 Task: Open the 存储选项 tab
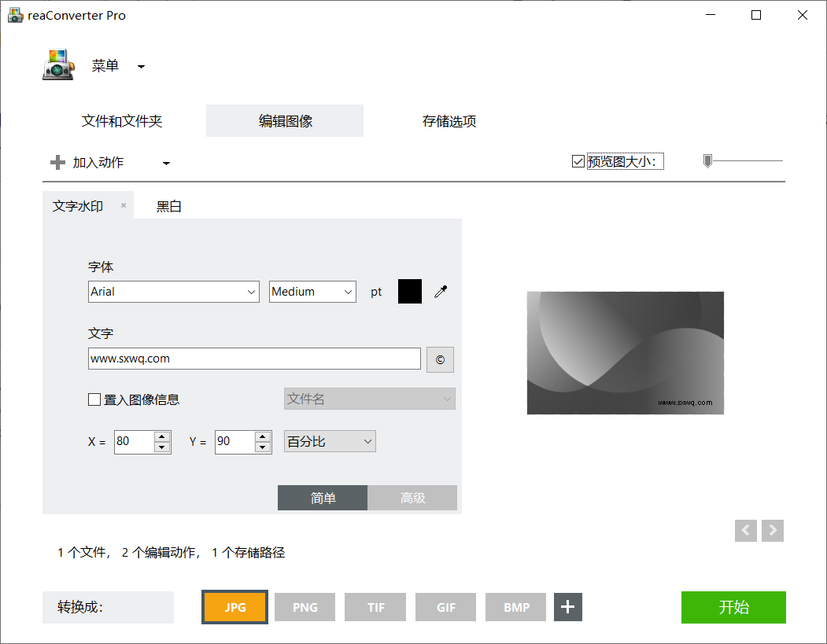[449, 121]
